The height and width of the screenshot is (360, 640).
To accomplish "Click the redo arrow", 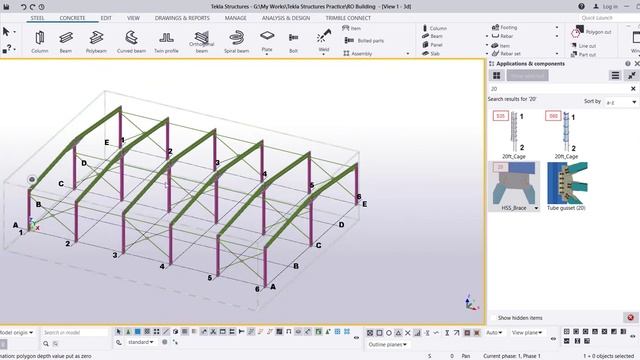I will (32, 7).
